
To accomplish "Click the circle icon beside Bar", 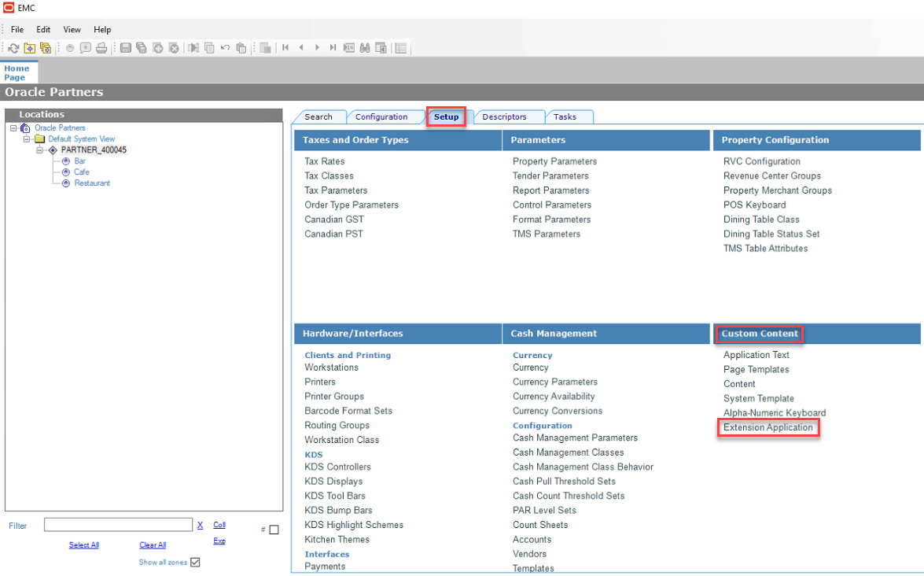I will (x=66, y=161).
